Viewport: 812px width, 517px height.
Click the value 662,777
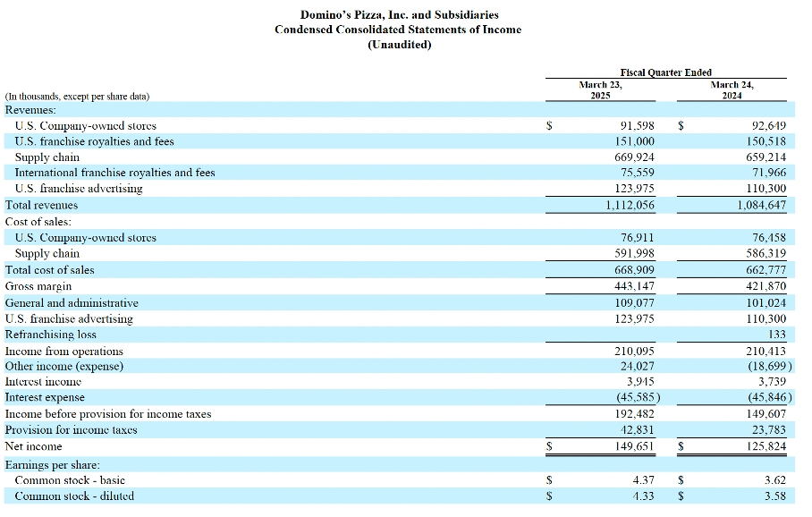tap(765, 270)
